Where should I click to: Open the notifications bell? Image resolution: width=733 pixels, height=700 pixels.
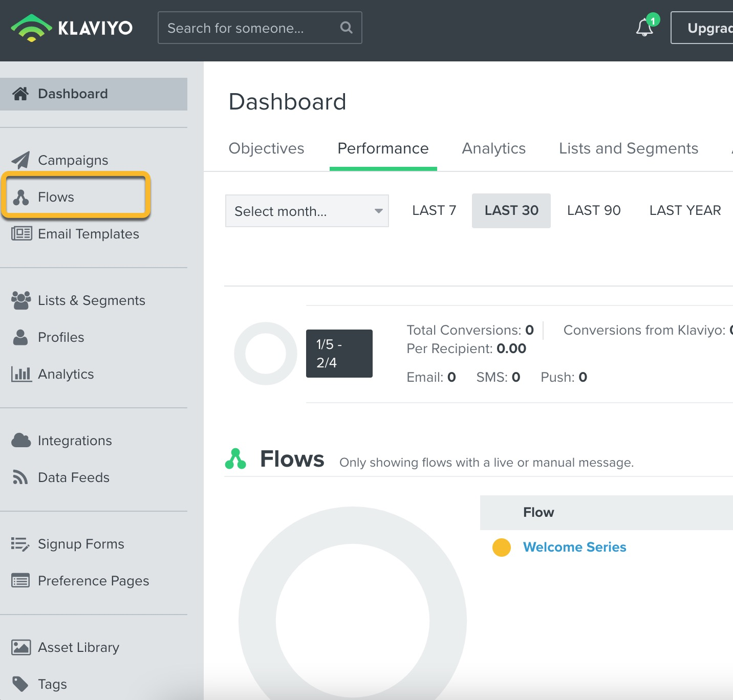(645, 28)
